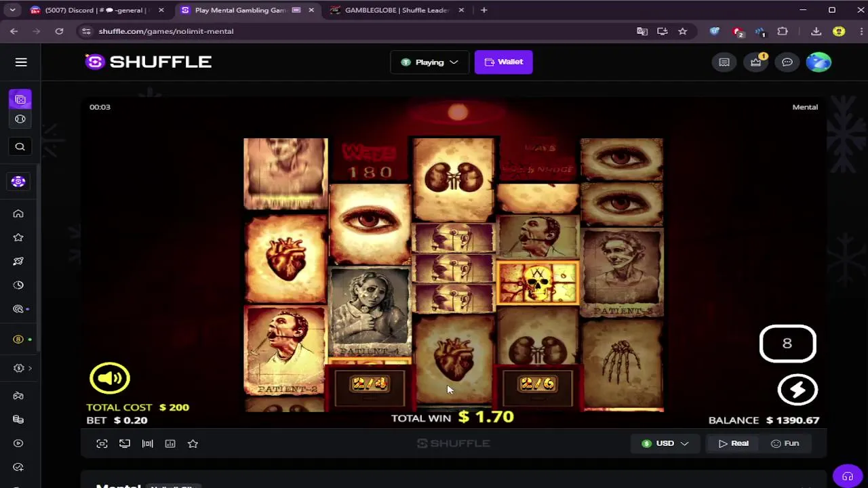Mute the game sound speaker button

tap(109, 378)
